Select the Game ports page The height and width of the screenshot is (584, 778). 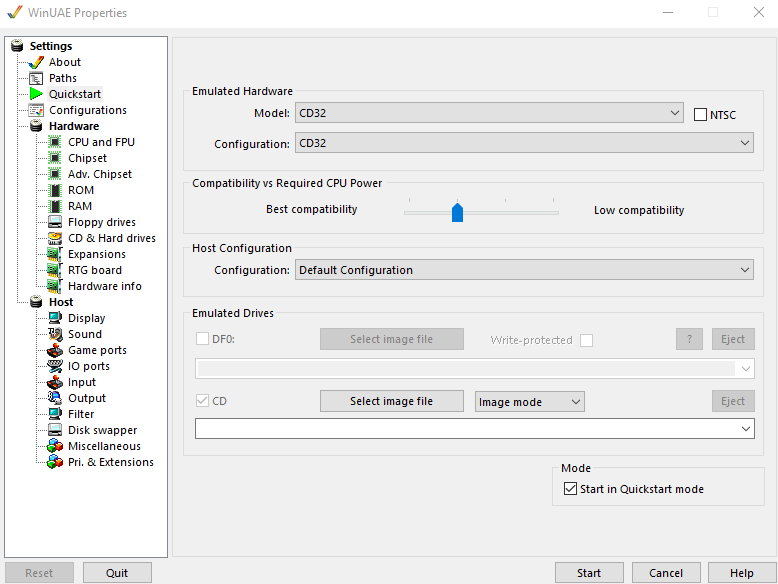tap(97, 350)
